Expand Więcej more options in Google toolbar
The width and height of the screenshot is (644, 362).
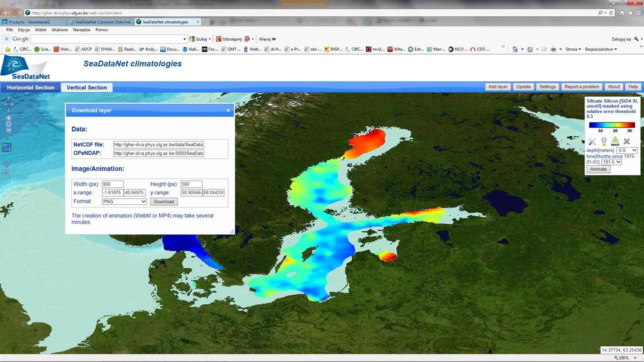[x=267, y=39]
